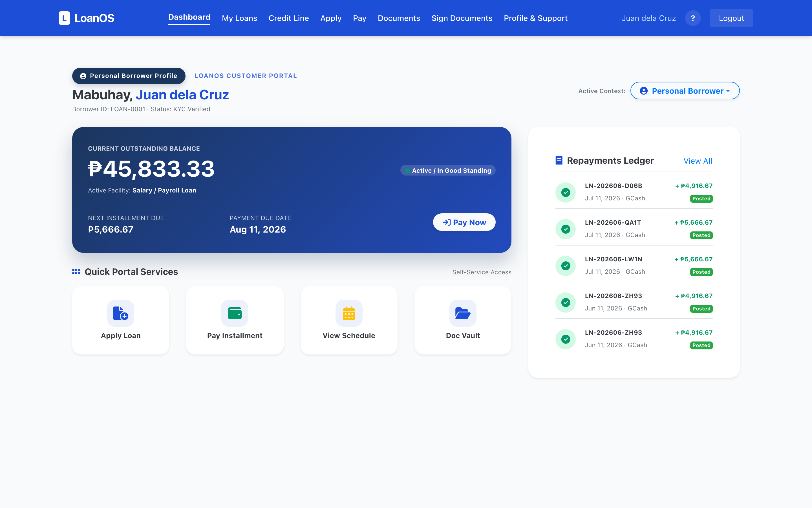The image size is (812, 508).
Task: Click the check icon for LN-202606-D06B
Action: click(566, 192)
